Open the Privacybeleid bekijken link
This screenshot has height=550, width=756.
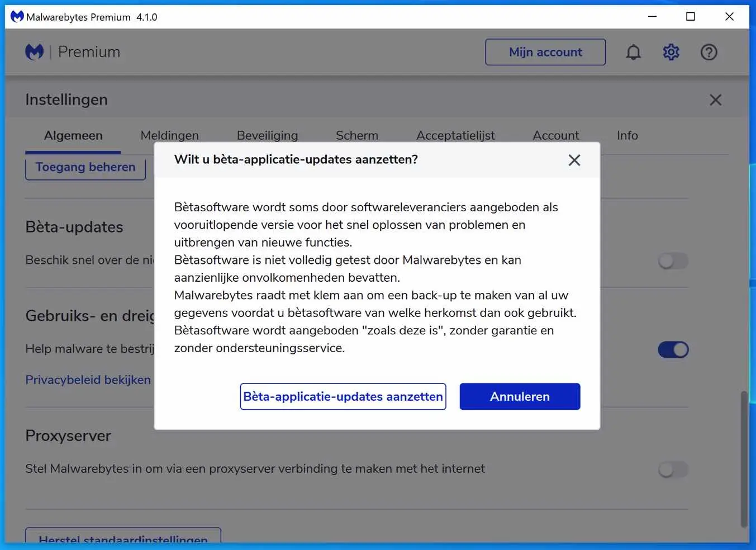[x=88, y=380]
